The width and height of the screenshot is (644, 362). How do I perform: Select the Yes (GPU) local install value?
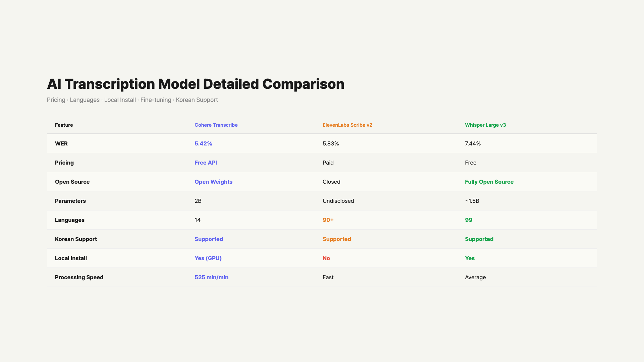click(208, 258)
